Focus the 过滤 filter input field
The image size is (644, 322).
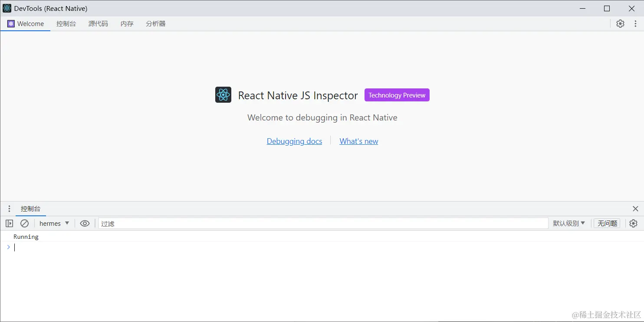click(323, 223)
